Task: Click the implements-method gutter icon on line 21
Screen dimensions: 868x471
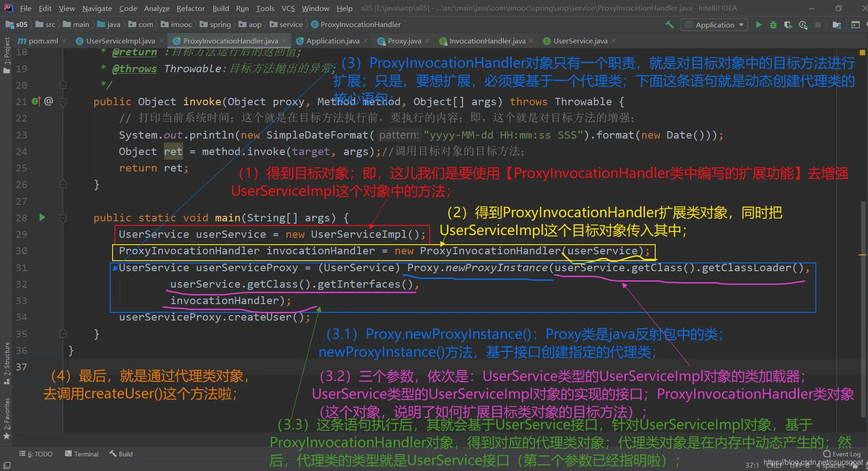Action: point(36,101)
